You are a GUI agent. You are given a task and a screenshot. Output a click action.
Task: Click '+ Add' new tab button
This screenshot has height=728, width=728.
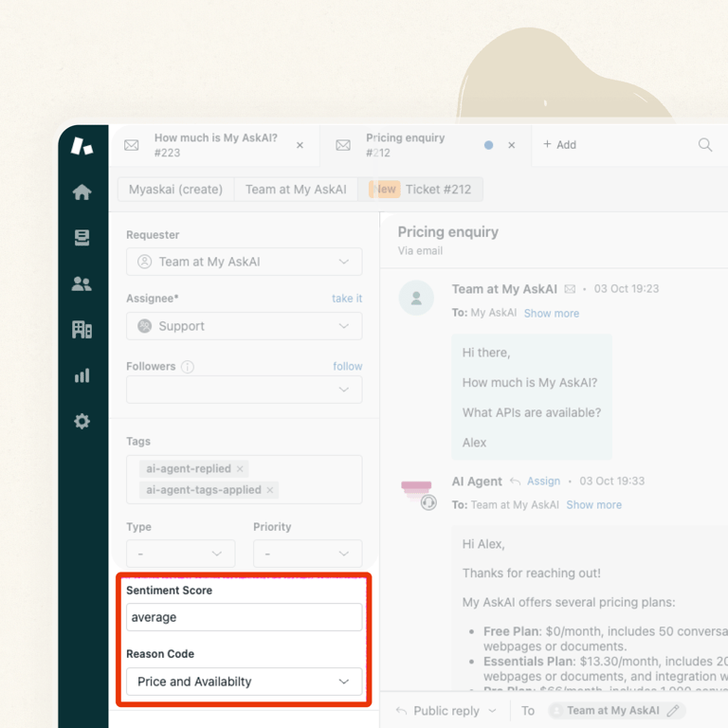[560, 145]
